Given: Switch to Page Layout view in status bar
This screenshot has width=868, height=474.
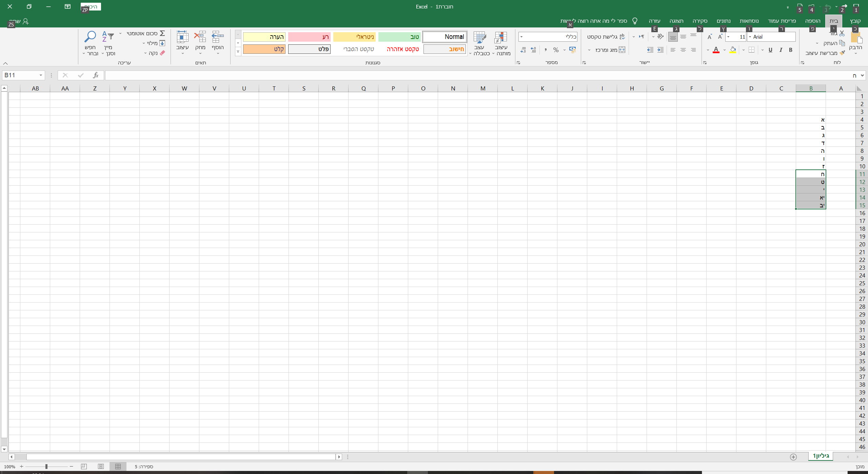Looking at the screenshot, I should (x=101, y=467).
